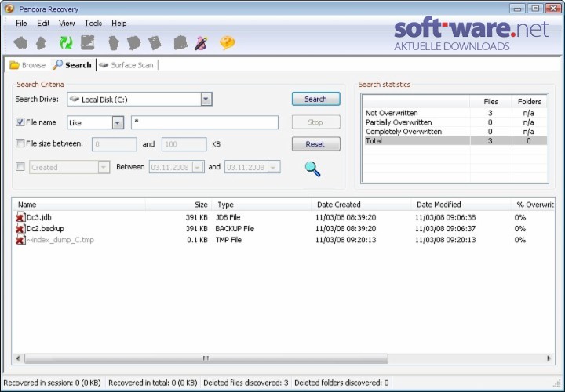Click the Reset button
The image size is (565, 392).
pos(315,144)
